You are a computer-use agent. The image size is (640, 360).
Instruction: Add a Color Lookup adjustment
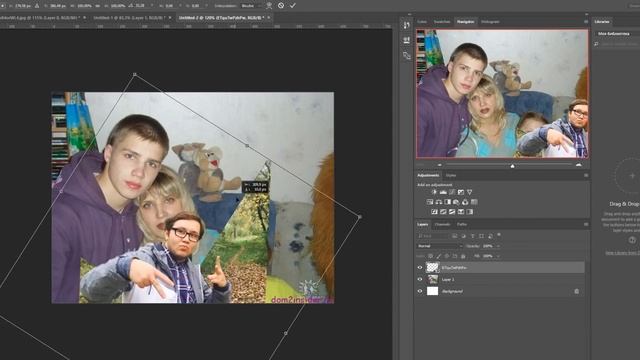pos(474,202)
